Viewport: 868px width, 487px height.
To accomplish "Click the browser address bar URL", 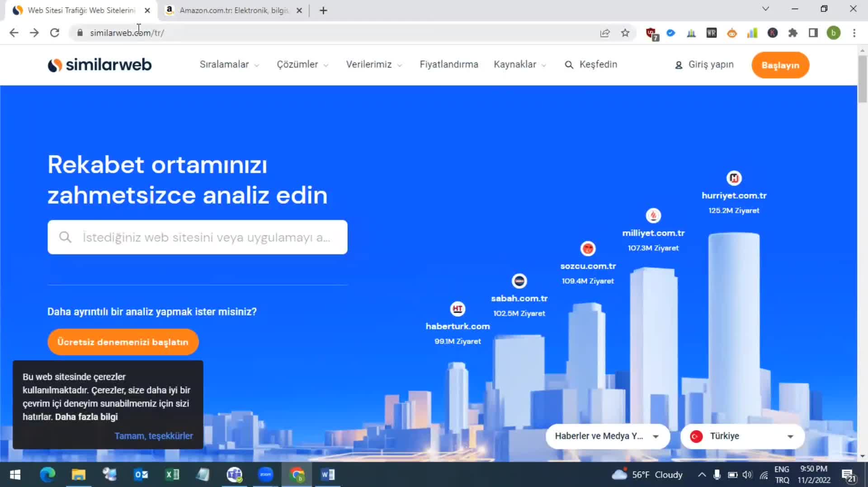I will (x=127, y=33).
